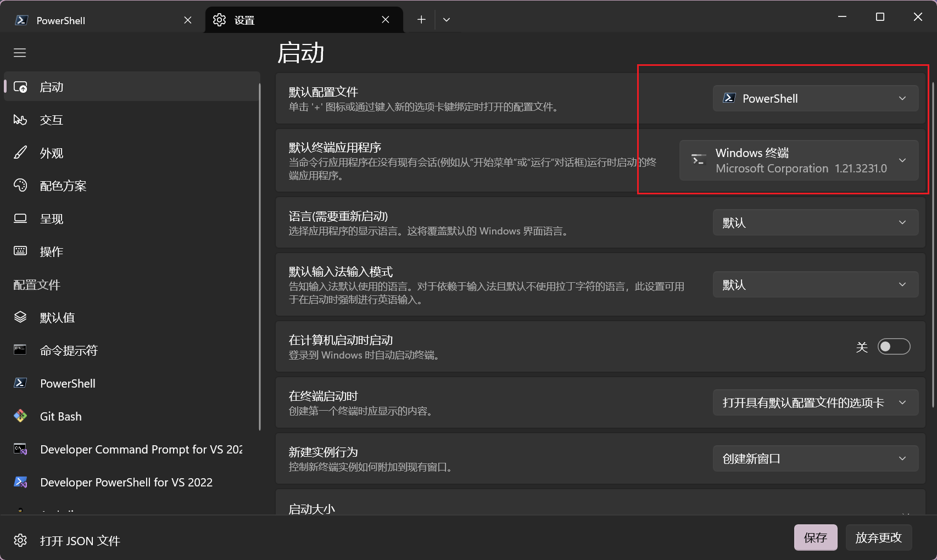Switch to the PowerShell tab

(x=103, y=20)
